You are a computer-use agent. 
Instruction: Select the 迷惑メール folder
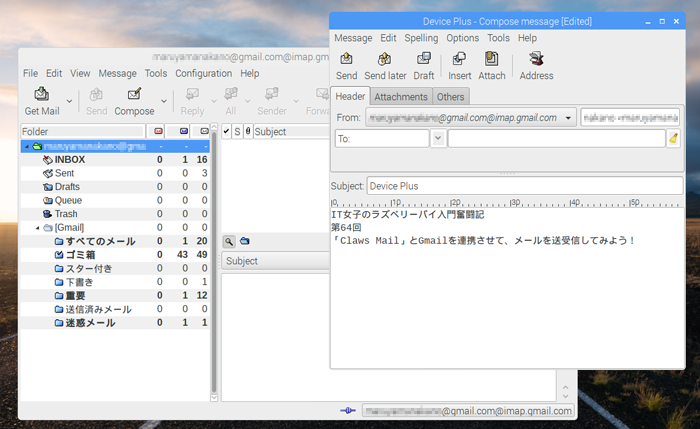pyautogui.click(x=115, y=323)
